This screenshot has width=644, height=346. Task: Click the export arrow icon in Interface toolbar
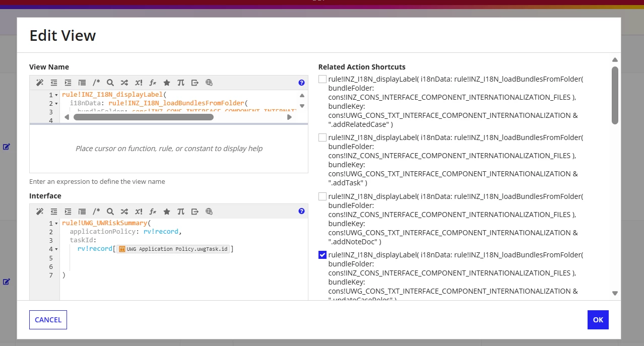coord(195,212)
